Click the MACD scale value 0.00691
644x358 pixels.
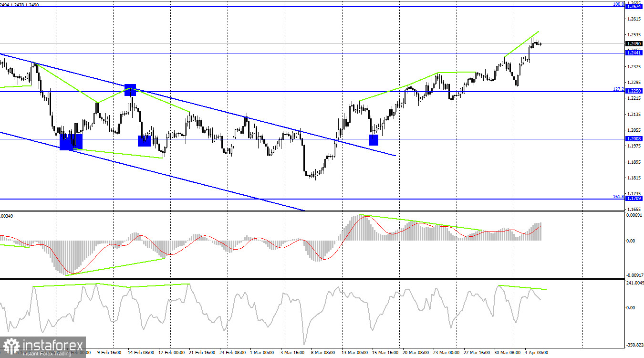[x=634, y=216]
